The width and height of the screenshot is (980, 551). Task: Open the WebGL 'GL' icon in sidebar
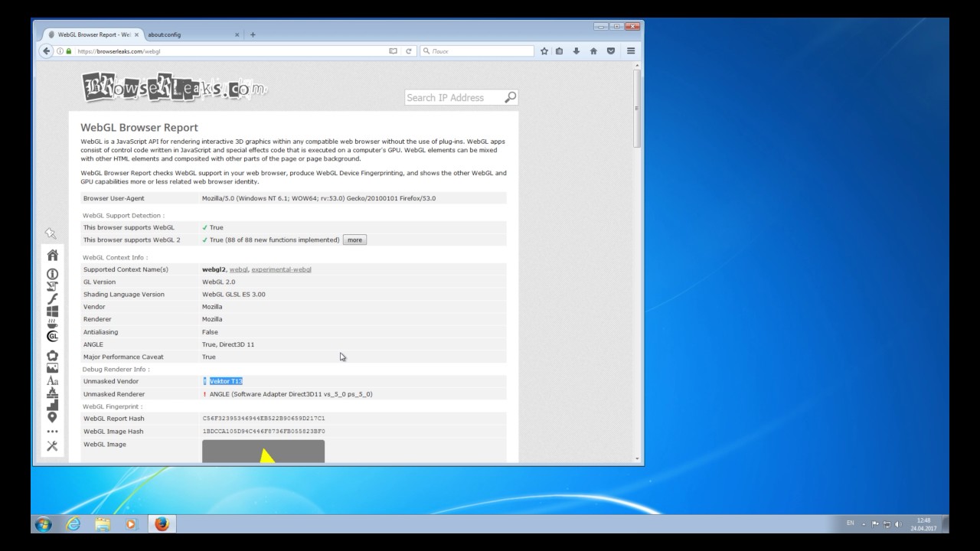point(52,336)
